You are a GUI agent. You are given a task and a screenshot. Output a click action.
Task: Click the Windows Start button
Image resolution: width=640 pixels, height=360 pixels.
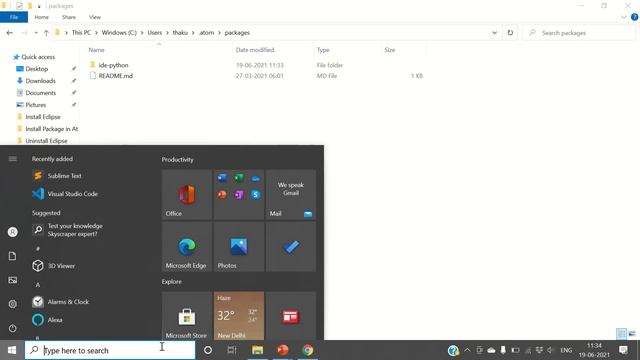pyautogui.click(x=12, y=350)
